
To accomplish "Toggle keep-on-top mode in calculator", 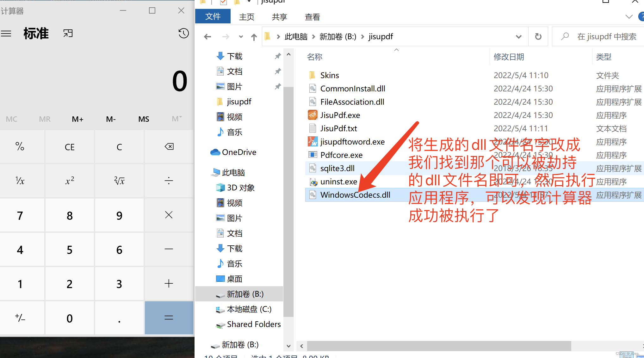I will [x=68, y=33].
